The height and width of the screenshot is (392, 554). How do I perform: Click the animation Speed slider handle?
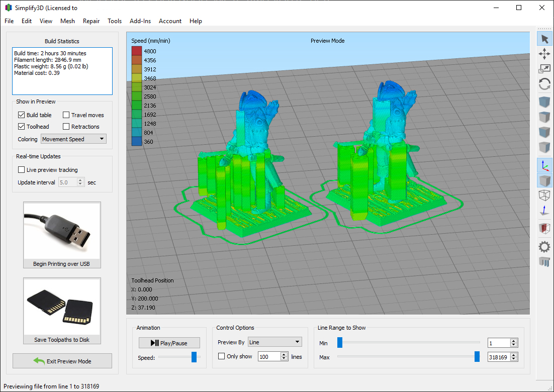pos(194,357)
